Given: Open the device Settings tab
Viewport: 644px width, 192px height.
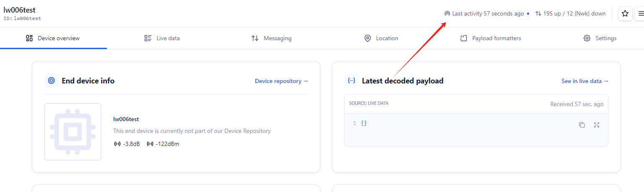Looking at the screenshot, I should [x=600, y=39].
